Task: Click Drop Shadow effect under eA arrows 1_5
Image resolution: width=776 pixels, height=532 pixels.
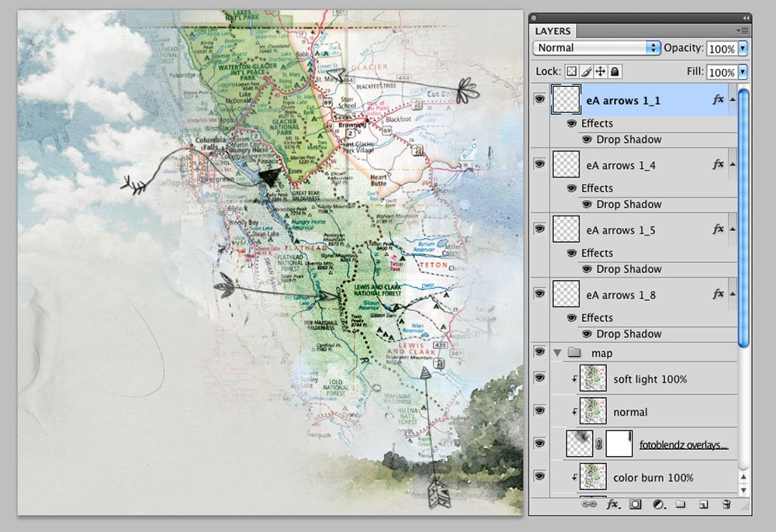Action: (629, 269)
